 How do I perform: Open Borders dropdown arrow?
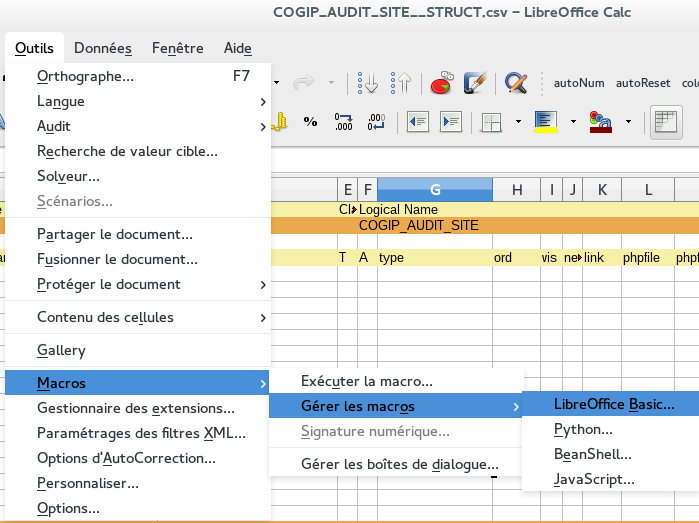518,121
